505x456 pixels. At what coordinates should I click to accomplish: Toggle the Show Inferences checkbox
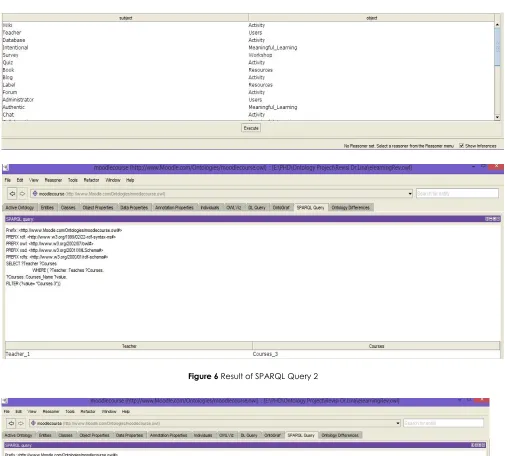pyautogui.click(x=461, y=146)
